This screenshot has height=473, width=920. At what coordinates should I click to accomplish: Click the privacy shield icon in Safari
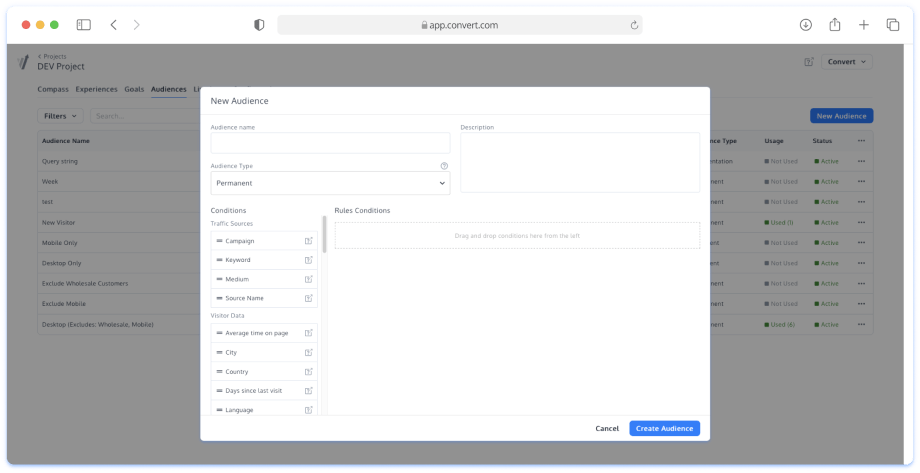pyautogui.click(x=259, y=25)
